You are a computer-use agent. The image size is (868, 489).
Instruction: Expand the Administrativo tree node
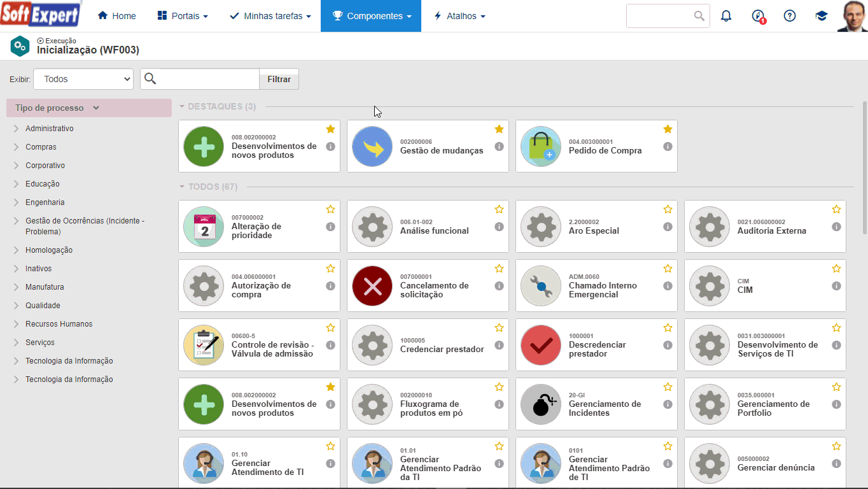[x=16, y=129]
